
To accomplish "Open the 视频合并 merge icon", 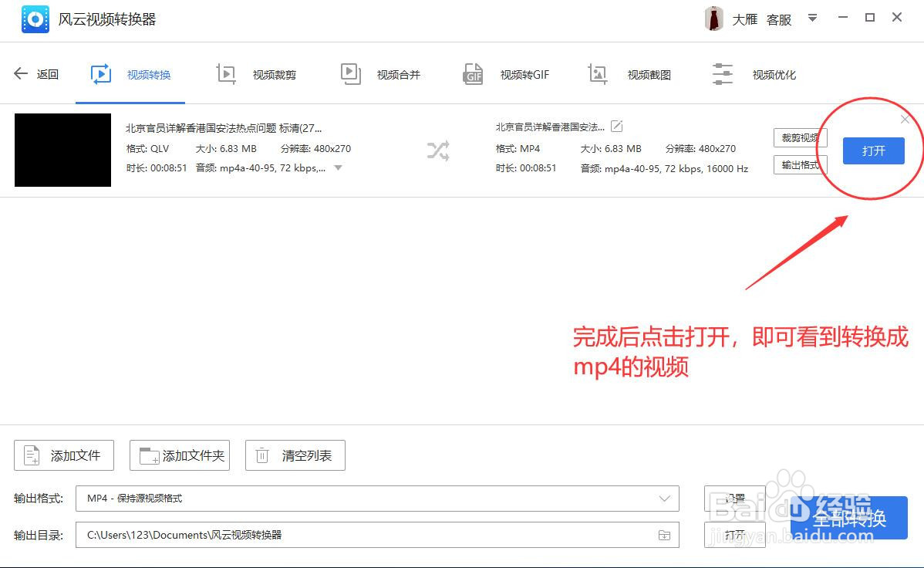I will 351,74.
